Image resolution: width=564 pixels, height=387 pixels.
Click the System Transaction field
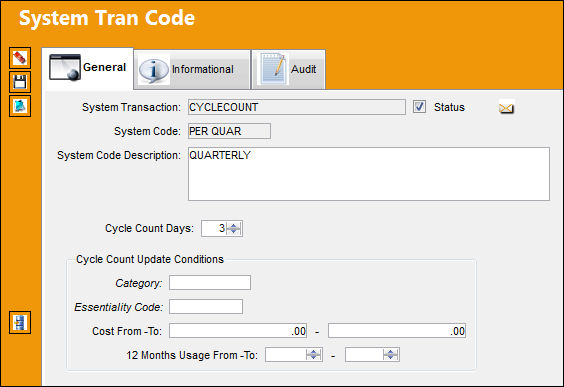tap(297, 107)
